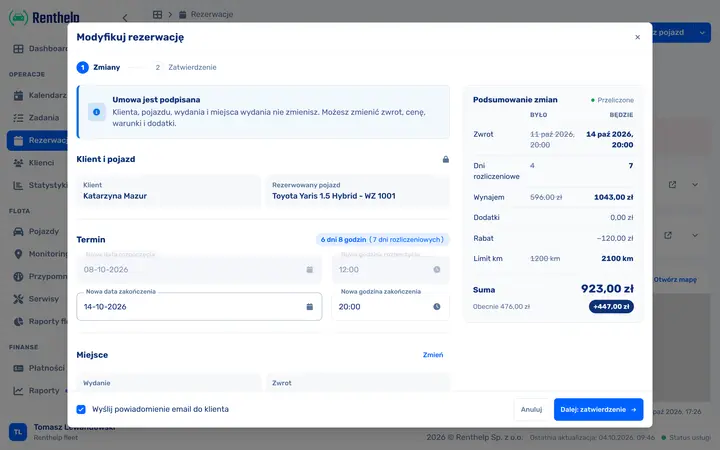720x450 pixels.
Task: Select the Zmiany step
Action: (98, 68)
